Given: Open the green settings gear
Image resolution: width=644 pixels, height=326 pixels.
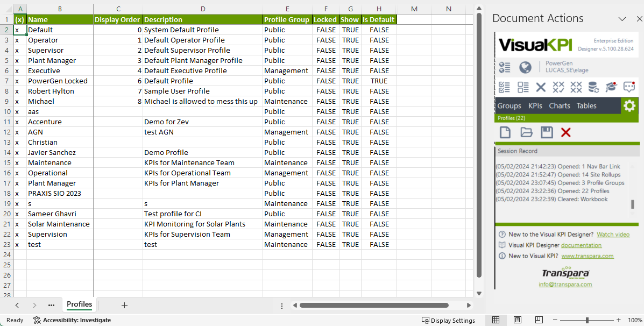Looking at the screenshot, I should (x=629, y=105).
